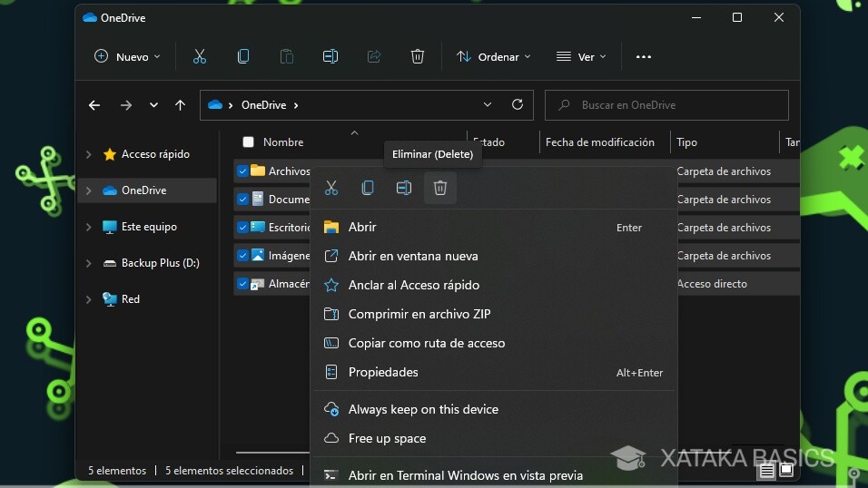
Task: Sort by the Tipo column header
Action: [686, 142]
